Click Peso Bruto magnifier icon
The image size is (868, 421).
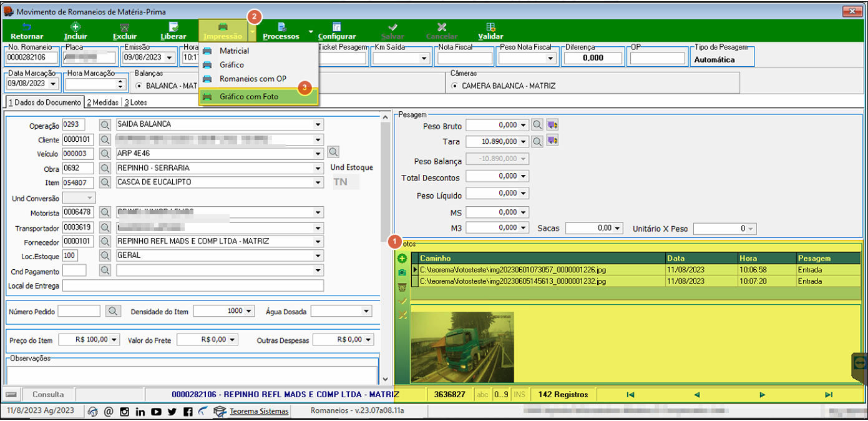[537, 126]
